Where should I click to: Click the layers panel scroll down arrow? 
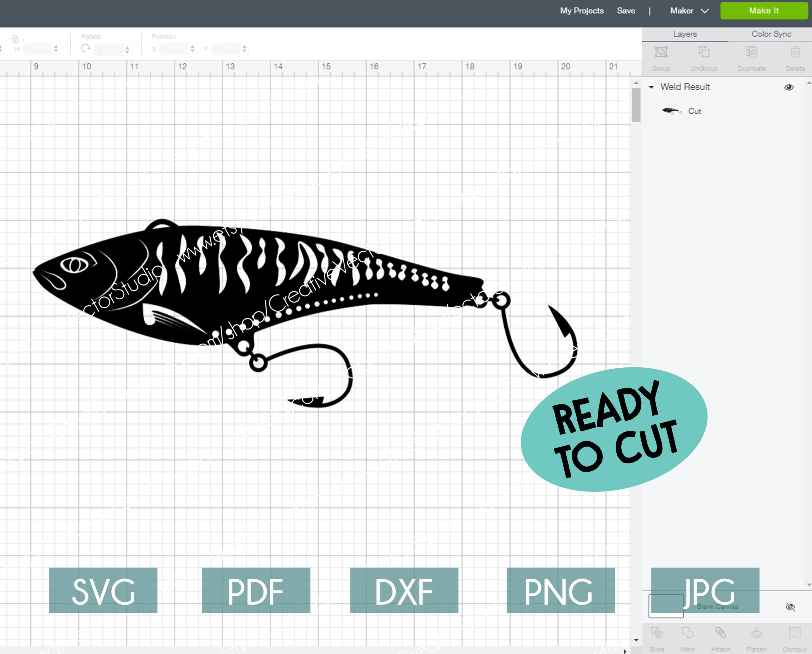(x=809, y=585)
